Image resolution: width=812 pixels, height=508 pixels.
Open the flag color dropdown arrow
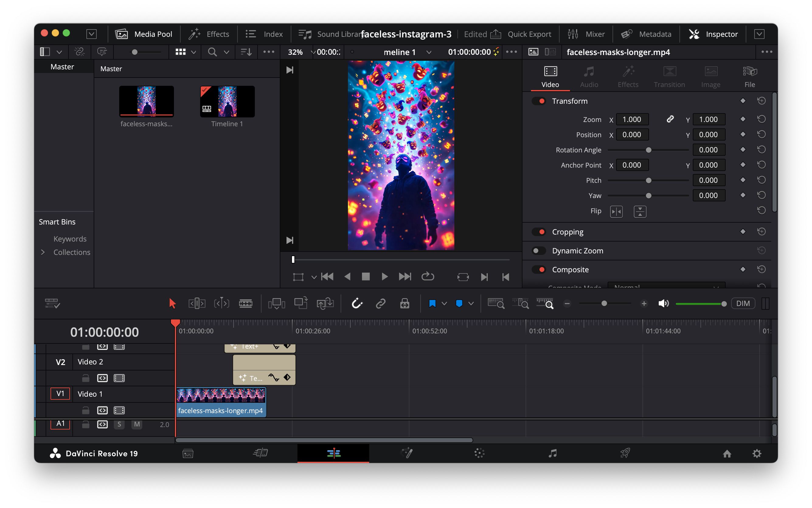point(444,303)
